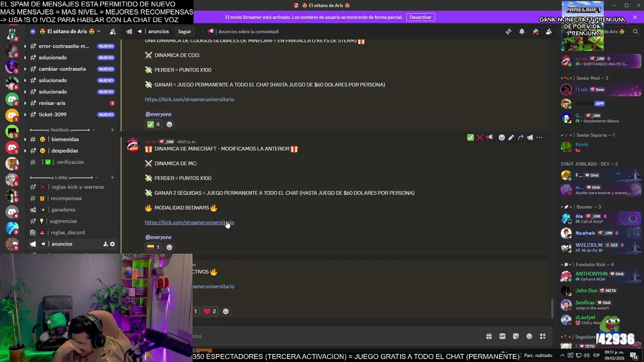
Task: Open settings gear for anuncios channel
Action: pos(112,244)
